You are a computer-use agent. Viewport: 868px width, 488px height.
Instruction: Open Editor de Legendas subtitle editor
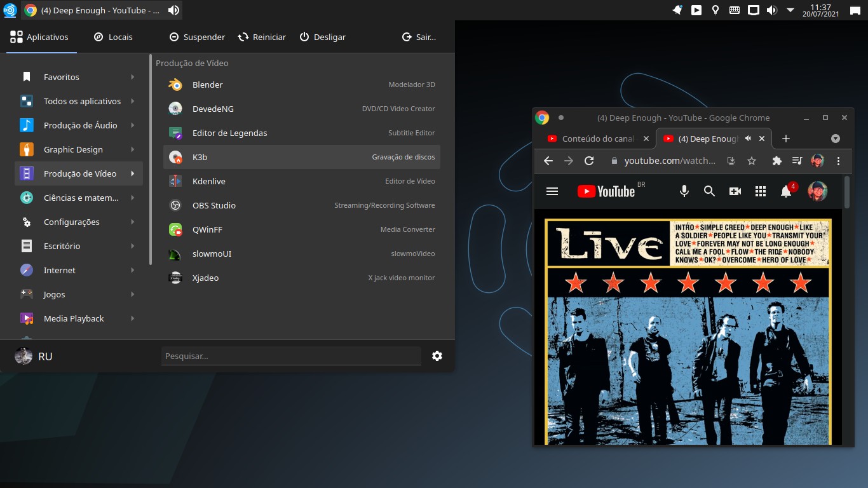302,133
